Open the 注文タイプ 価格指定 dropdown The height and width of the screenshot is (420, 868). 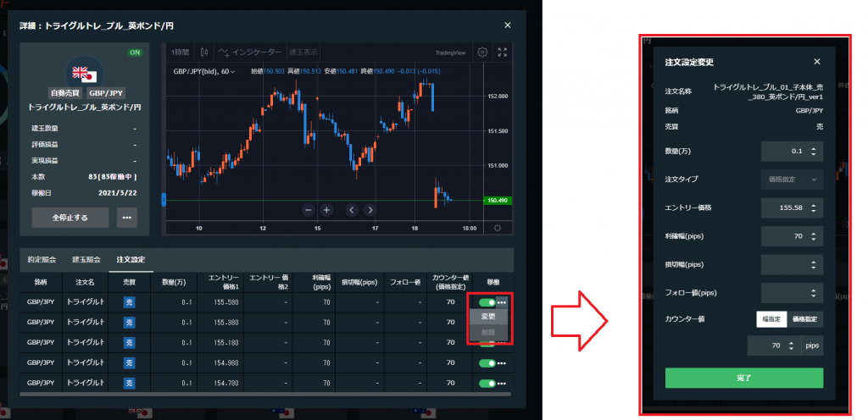[793, 180]
